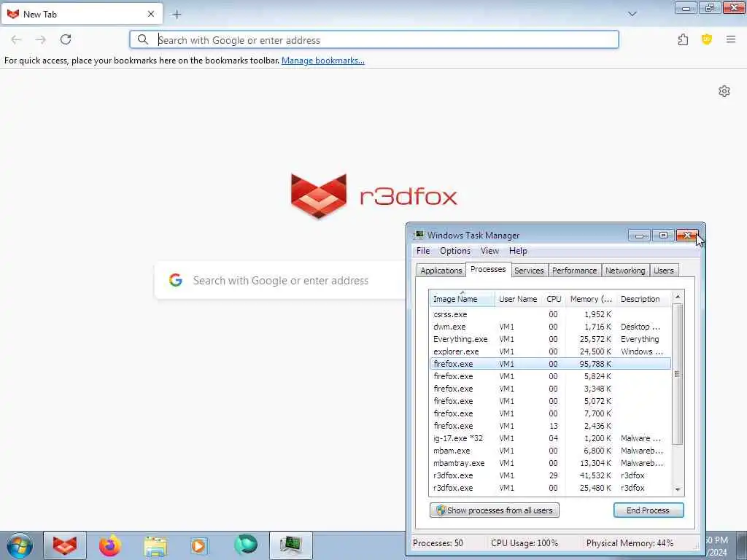Click the Google logo in search box

176,280
